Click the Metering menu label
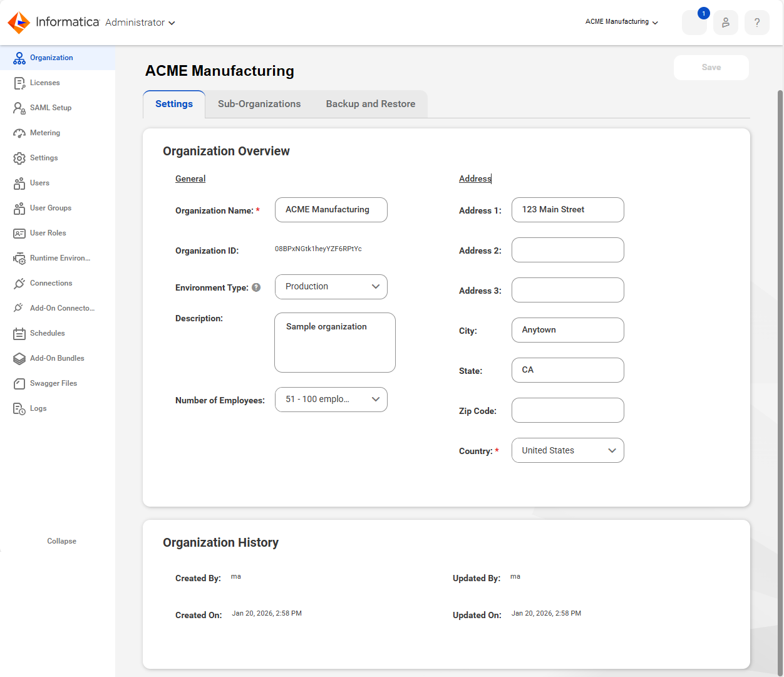This screenshot has height=677, width=784. tap(45, 133)
